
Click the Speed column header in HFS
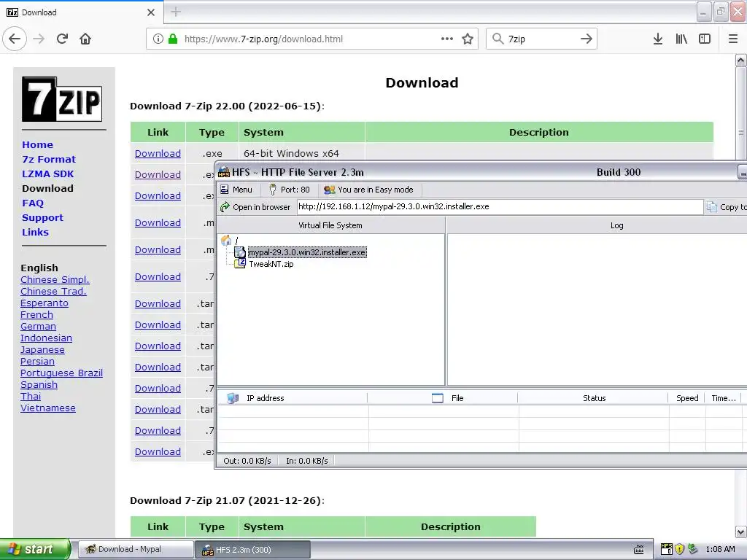tap(687, 398)
